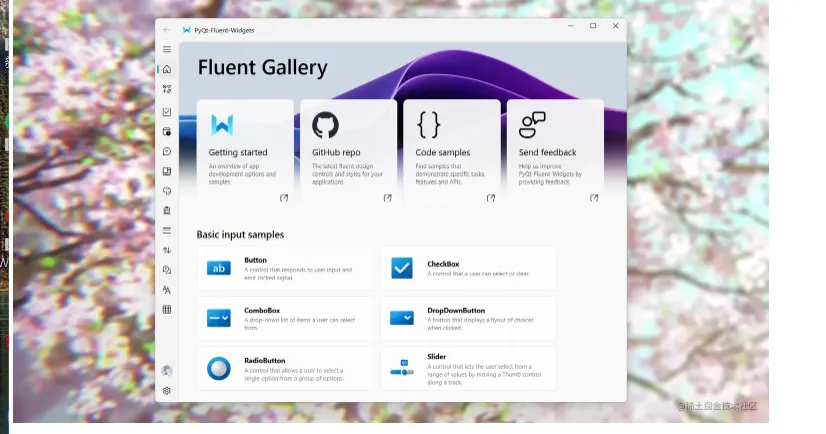
Task: Open Settings via the gear icon
Action: [167, 391]
